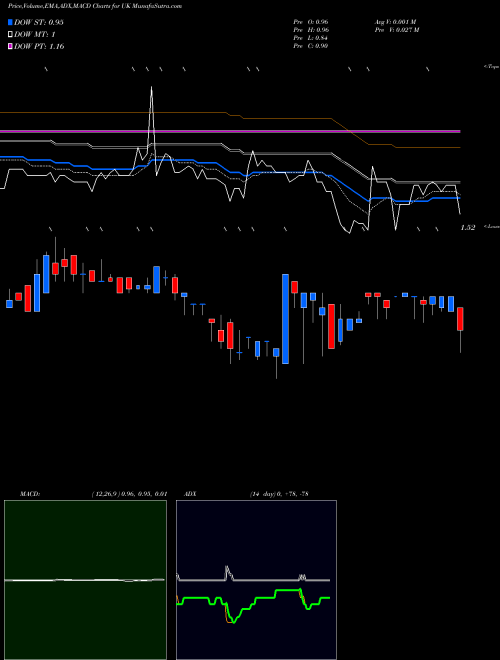
Task: Click the ADX (14 day) values text
Action: [279, 494]
